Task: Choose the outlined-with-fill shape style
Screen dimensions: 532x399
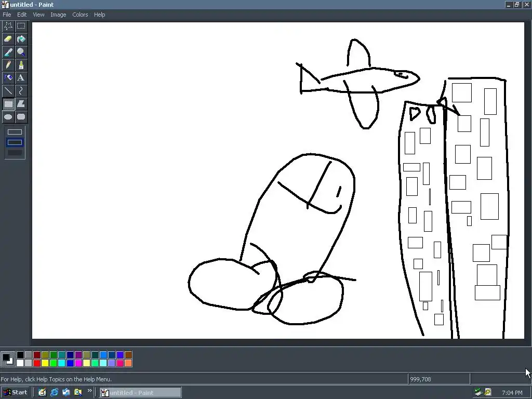Action: 15,142
